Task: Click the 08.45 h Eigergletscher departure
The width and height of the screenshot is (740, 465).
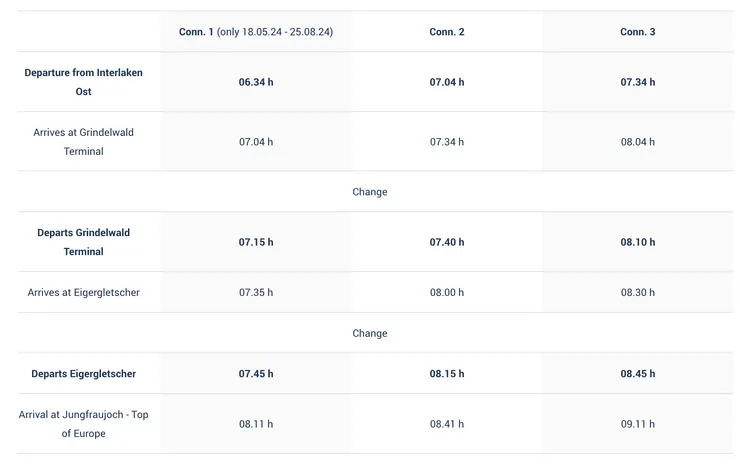Action: coord(637,374)
